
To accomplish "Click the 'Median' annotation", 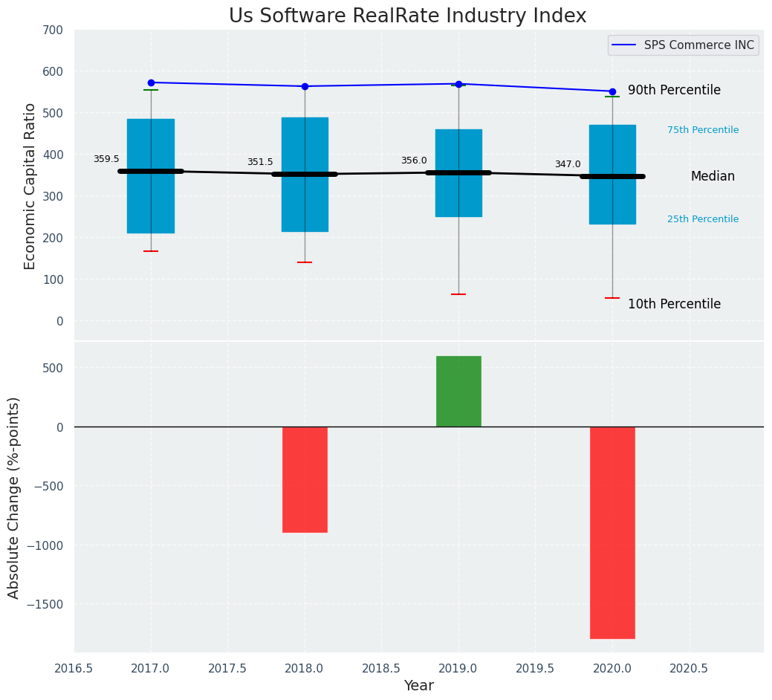I will pyautogui.click(x=713, y=176).
